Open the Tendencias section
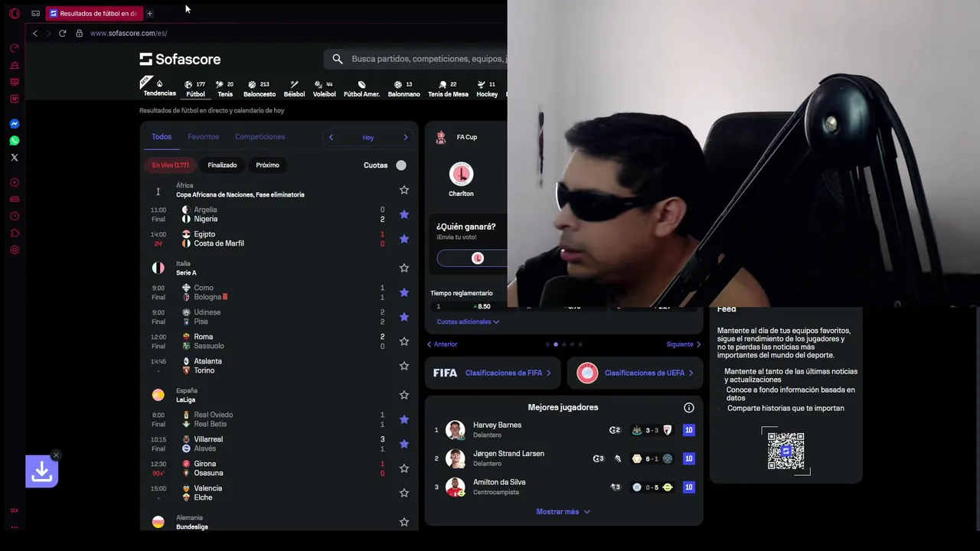This screenshot has width=980, height=551. coord(159,88)
